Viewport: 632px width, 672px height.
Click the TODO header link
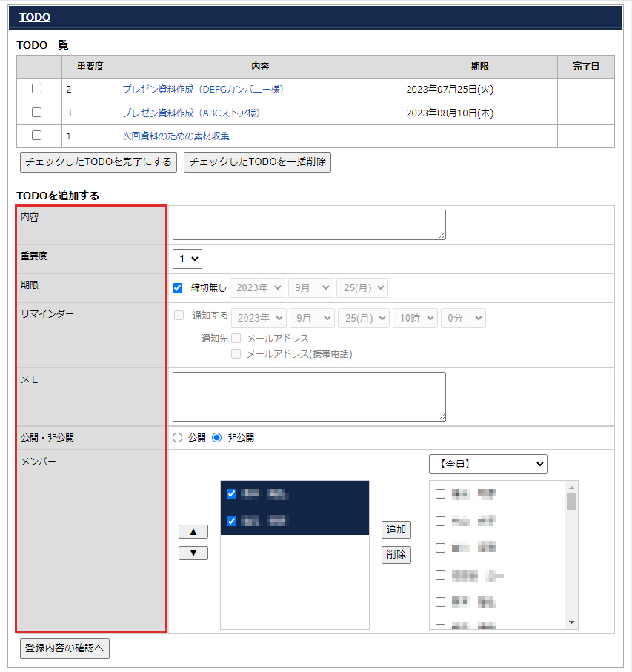pyautogui.click(x=35, y=17)
